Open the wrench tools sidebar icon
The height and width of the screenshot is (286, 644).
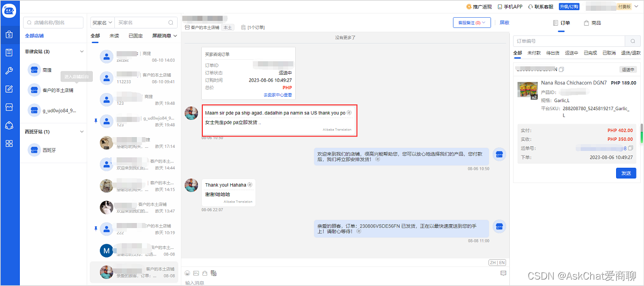pyautogui.click(x=9, y=71)
